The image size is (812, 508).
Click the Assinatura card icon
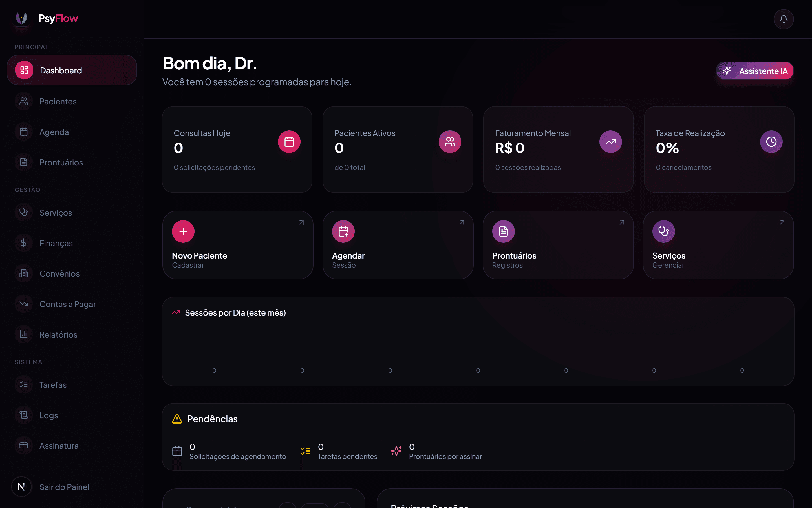(23, 446)
